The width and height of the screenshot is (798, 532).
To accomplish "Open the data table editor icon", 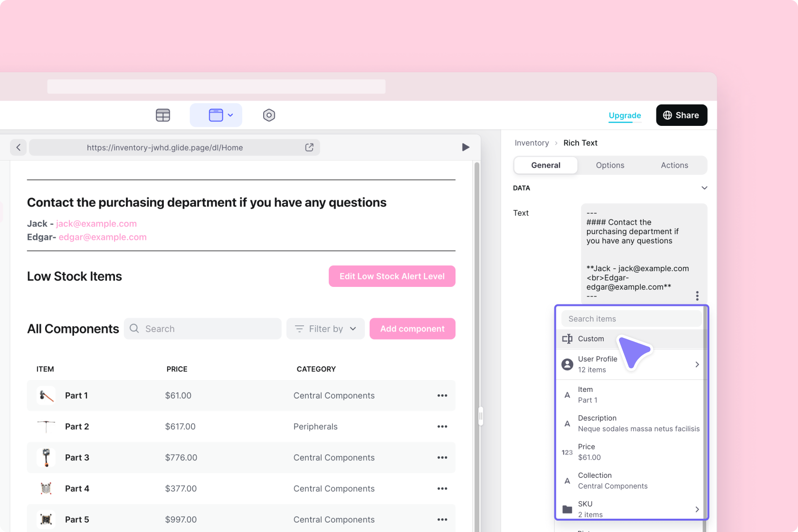I will pyautogui.click(x=163, y=115).
